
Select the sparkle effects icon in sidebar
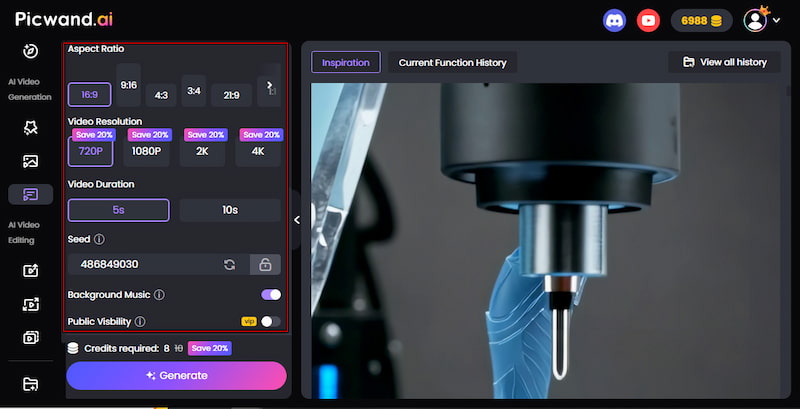[31, 128]
